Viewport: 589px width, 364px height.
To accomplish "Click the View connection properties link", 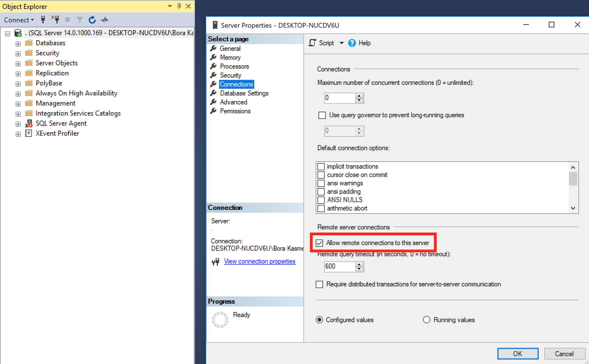I will 259,261.
